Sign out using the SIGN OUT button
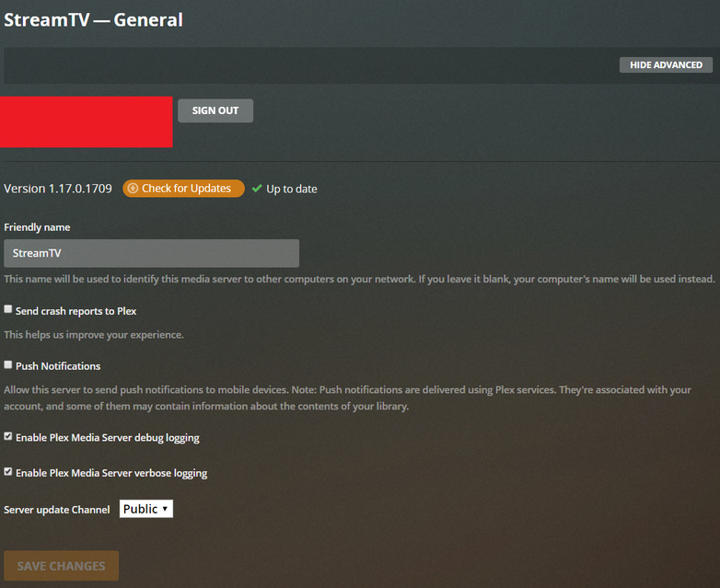Viewport: 720px width, 588px height. [x=215, y=110]
